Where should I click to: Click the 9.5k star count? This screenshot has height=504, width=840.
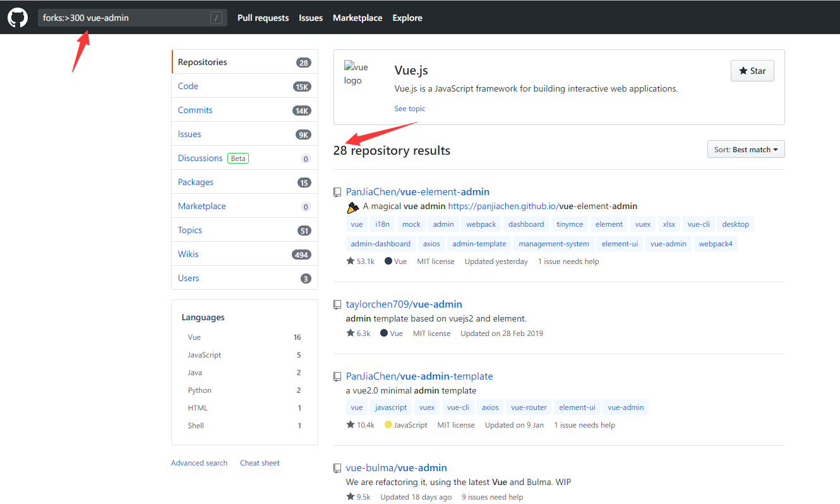pyautogui.click(x=358, y=497)
